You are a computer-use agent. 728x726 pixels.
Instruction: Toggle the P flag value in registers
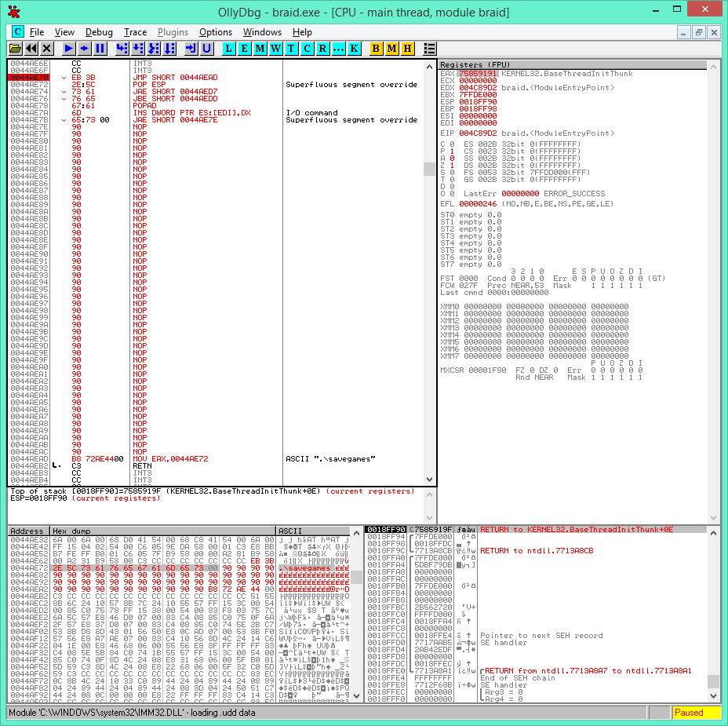point(452,151)
